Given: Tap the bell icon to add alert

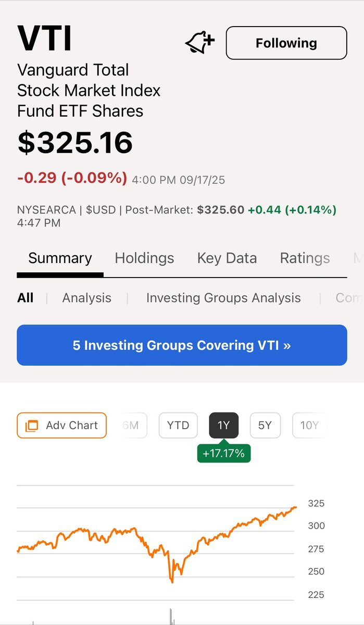Looking at the screenshot, I should pos(200,43).
